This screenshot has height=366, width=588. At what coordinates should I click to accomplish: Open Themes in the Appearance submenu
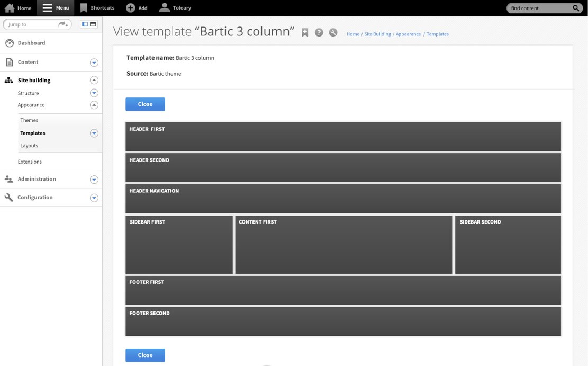(x=29, y=120)
